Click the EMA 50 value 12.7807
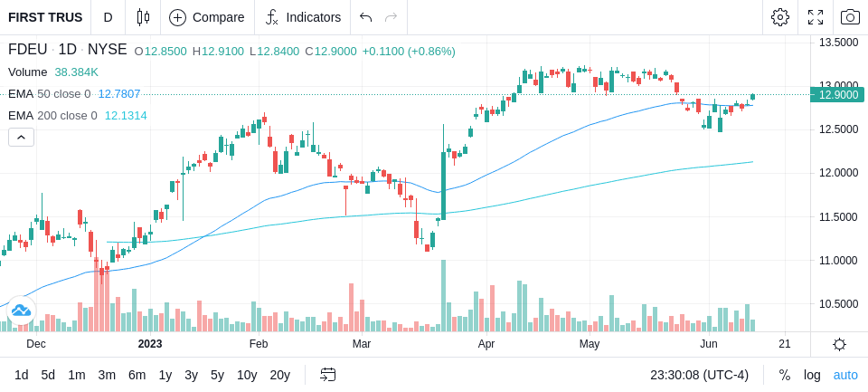 pyautogui.click(x=119, y=94)
